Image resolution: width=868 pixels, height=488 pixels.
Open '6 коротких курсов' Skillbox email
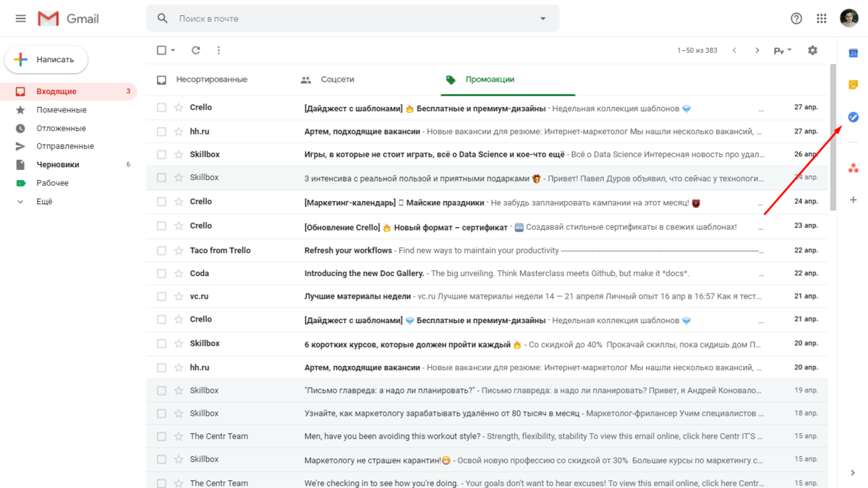(x=487, y=344)
